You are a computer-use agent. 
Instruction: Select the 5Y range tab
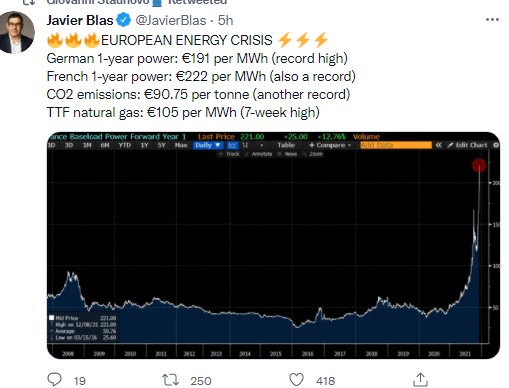tap(162, 145)
